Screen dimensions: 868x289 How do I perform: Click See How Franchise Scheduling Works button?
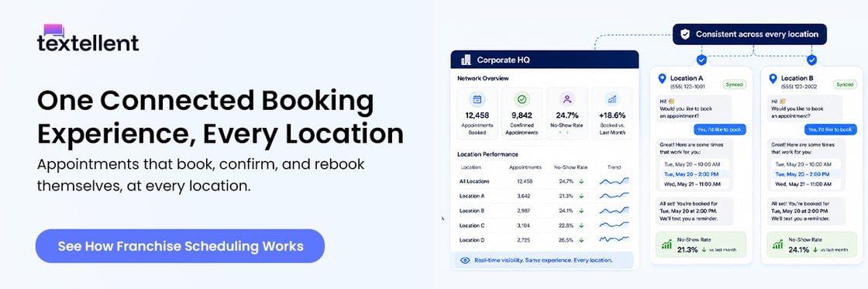(180, 246)
